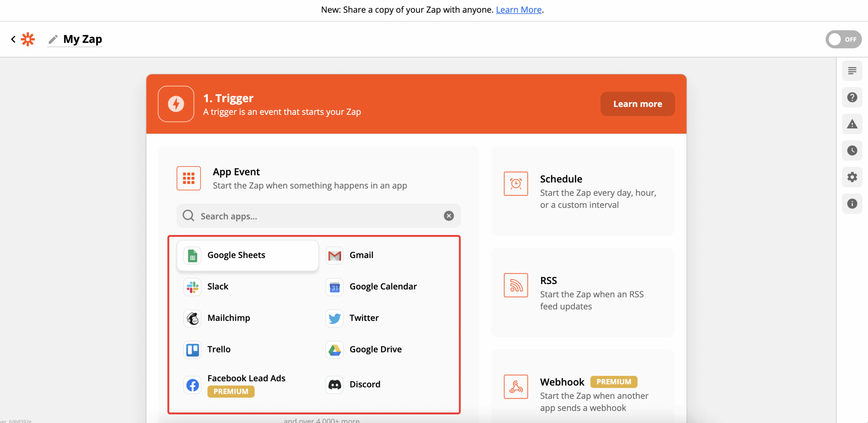Pick the Discord app option

point(364,384)
